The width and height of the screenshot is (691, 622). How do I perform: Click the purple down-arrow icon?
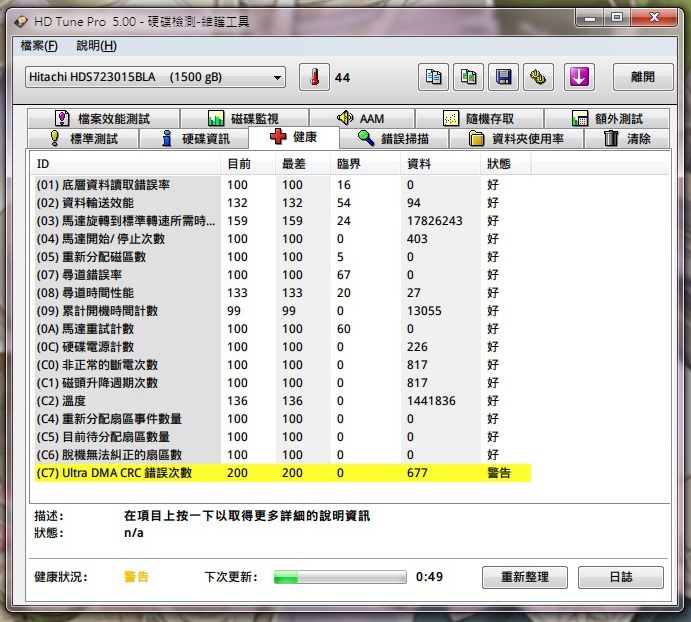579,77
